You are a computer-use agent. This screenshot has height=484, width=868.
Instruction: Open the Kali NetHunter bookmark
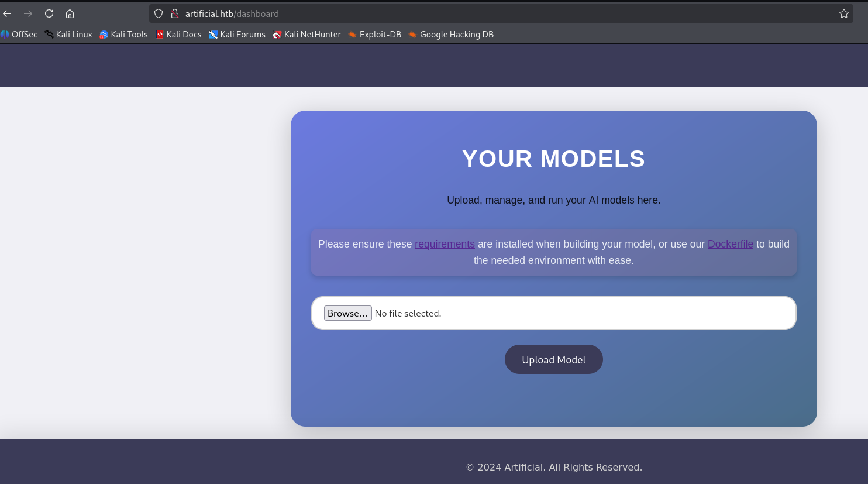[x=306, y=35]
